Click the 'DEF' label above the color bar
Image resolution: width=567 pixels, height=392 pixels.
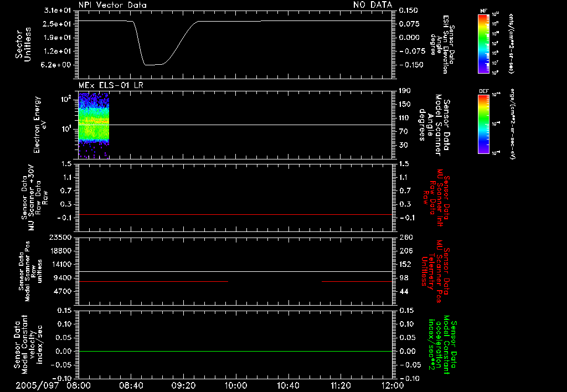click(484, 91)
